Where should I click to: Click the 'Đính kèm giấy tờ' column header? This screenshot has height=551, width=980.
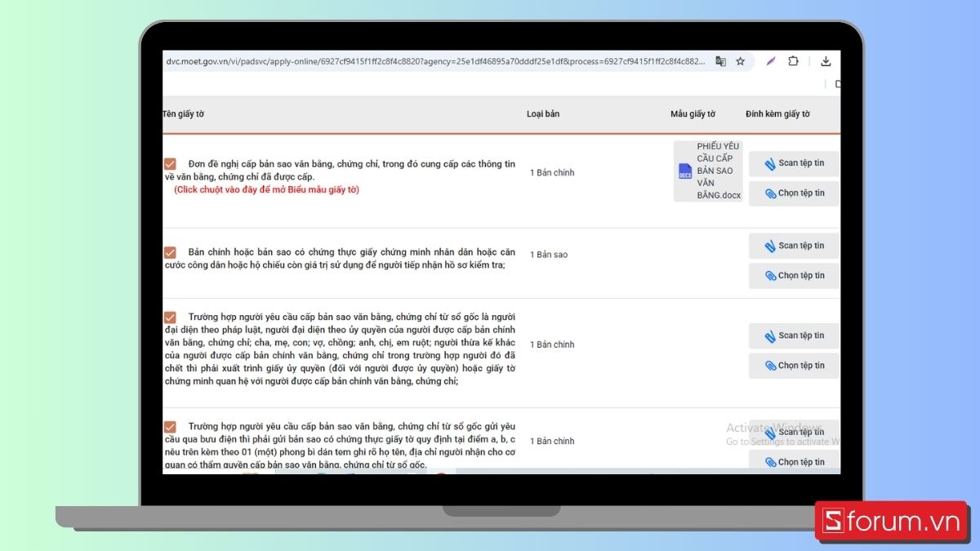click(777, 114)
